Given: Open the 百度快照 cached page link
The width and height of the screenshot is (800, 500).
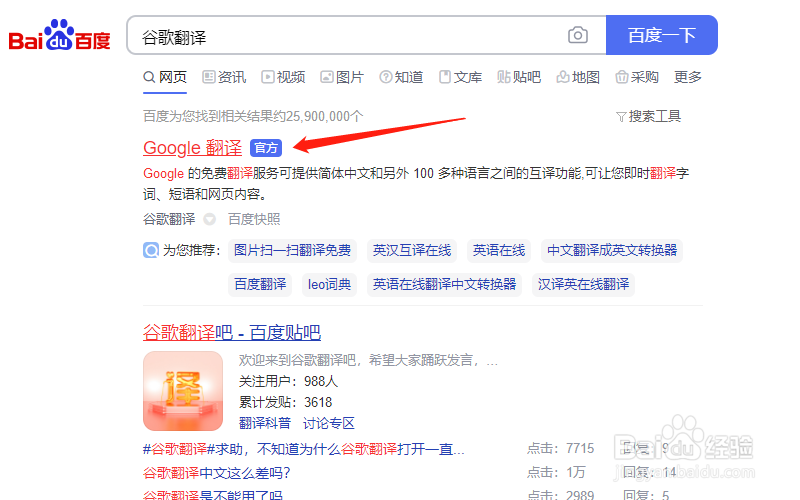Looking at the screenshot, I should click(254, 219).
